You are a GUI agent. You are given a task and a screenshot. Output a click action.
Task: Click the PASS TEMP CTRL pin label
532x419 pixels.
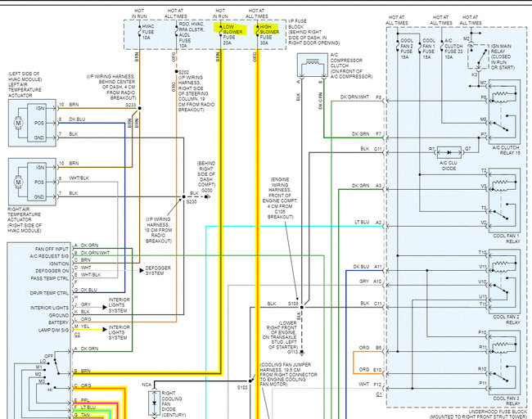(50, 278)
